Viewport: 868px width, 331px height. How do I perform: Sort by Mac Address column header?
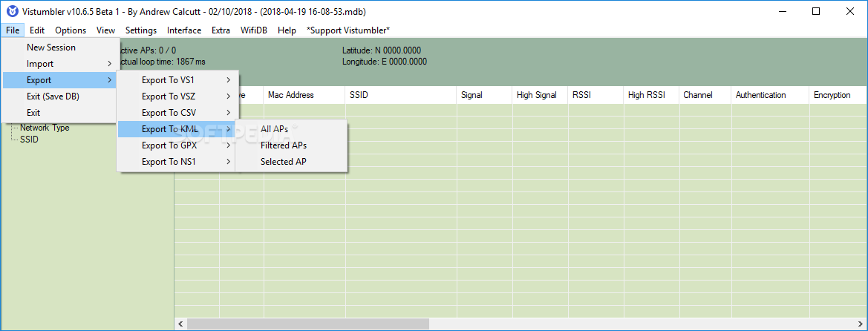pos(304,95)
